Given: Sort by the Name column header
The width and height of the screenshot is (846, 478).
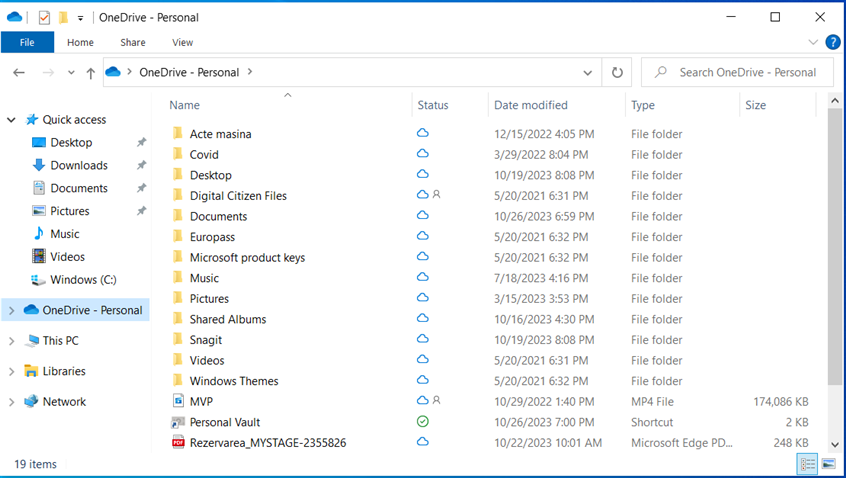Looking at the screenshot, I should coord(185,105).
